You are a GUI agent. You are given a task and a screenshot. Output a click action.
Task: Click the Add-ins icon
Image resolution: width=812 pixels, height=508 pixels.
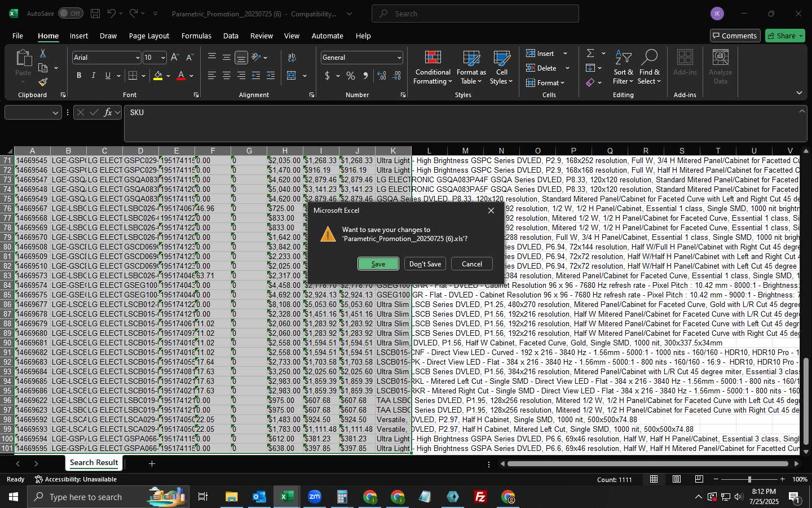pyautogui.click(x=685, y=58)
